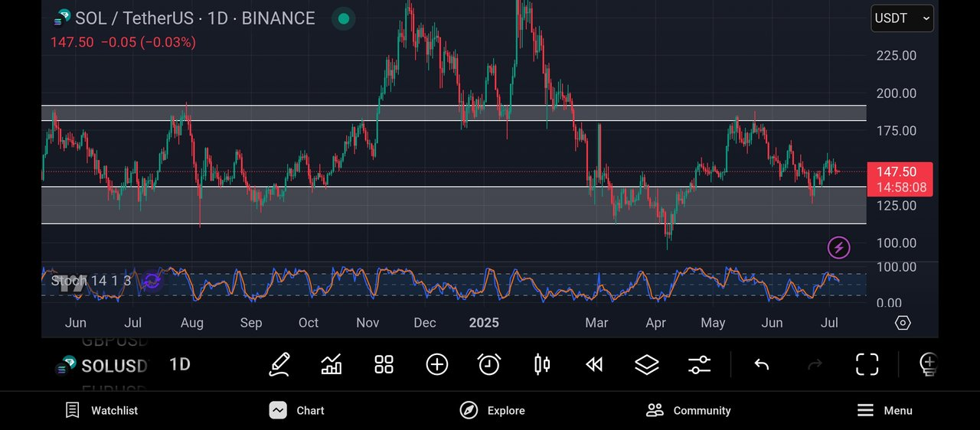
Task: Select the SOL / TetherUS chart title
Action: pyautogui.click(x=194, y=18)
